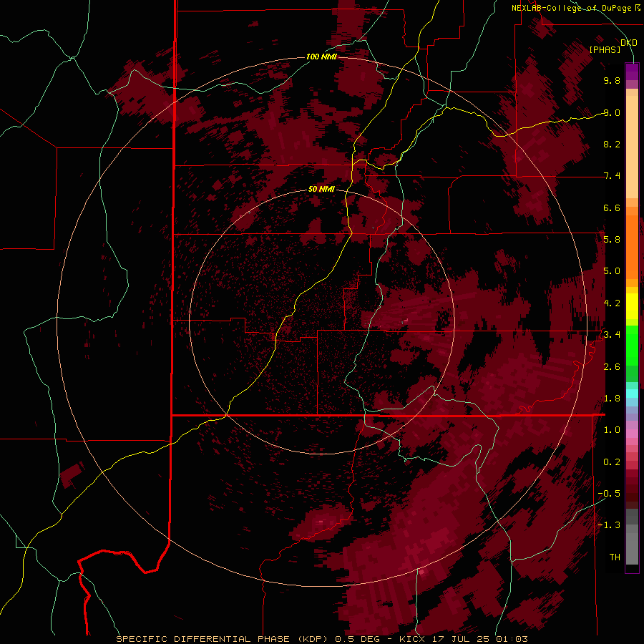
Task: Click the [PHAS] legend heading
Action: click(x=605, y=49)
